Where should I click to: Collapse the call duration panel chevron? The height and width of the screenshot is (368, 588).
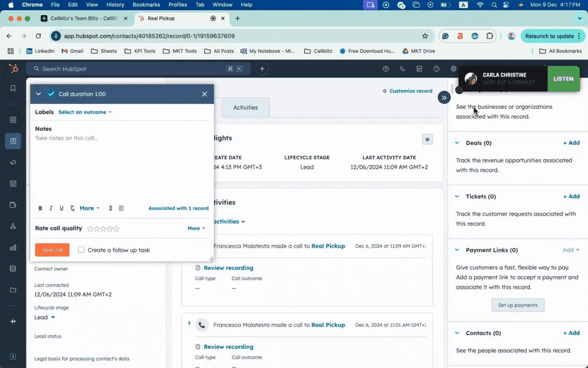point(38,94)
